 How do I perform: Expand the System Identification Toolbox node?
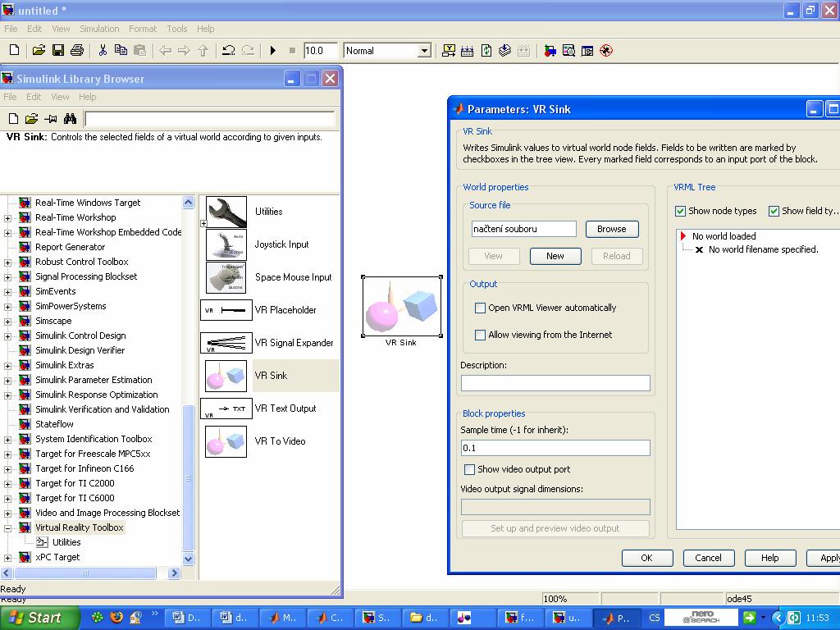coord(7,440)
